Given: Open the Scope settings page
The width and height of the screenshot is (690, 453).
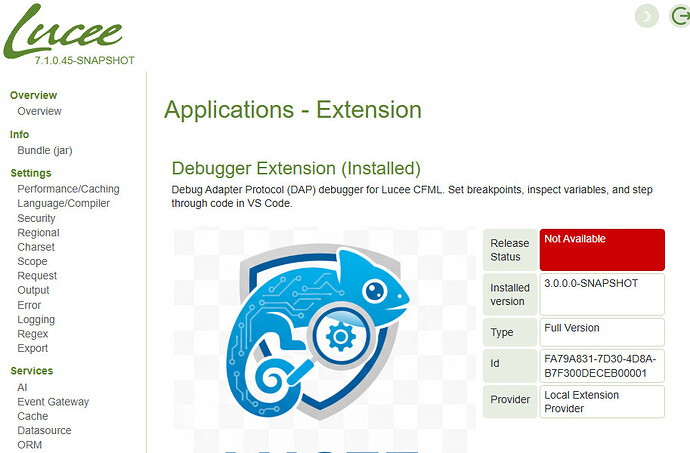Looking at the screenshot, I should click(x=32, y=262).
